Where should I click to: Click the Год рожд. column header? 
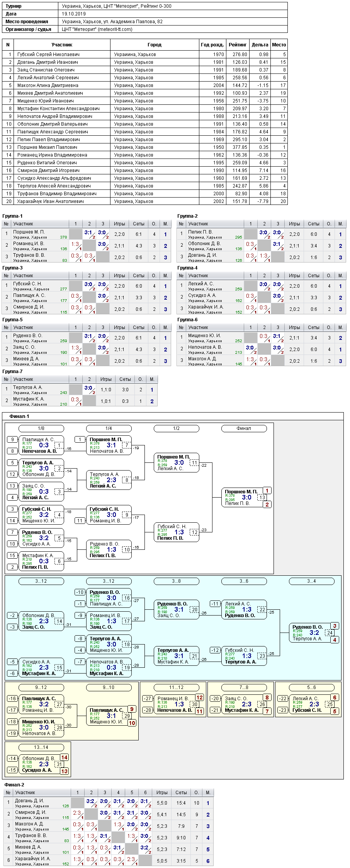point(212,45)
